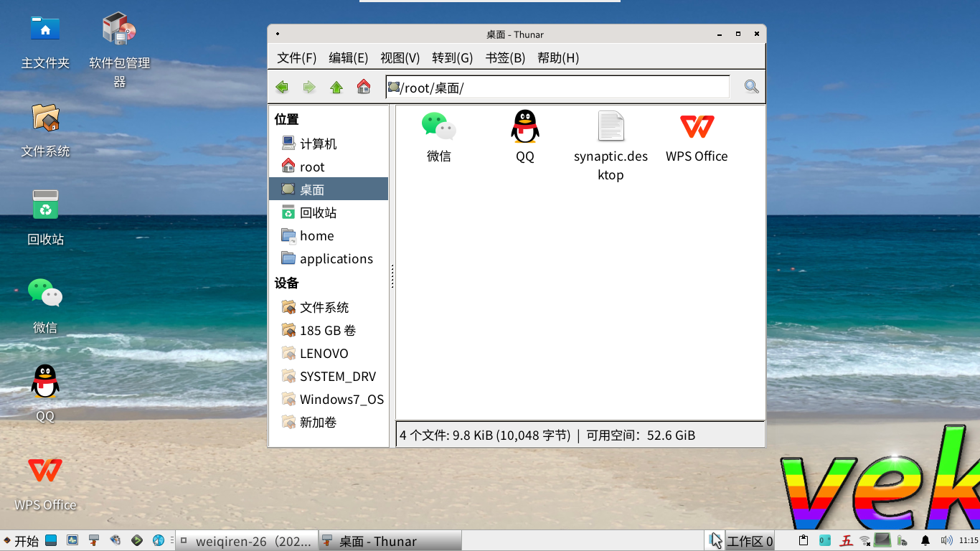Select the QQ penguin file in Thunar

point(525,136)
